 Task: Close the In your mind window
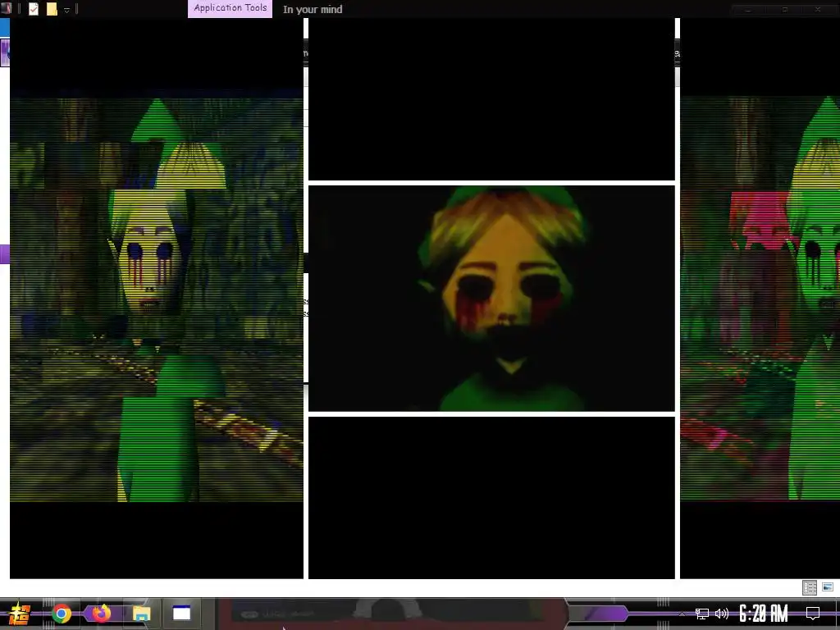[x=818, y=9]
